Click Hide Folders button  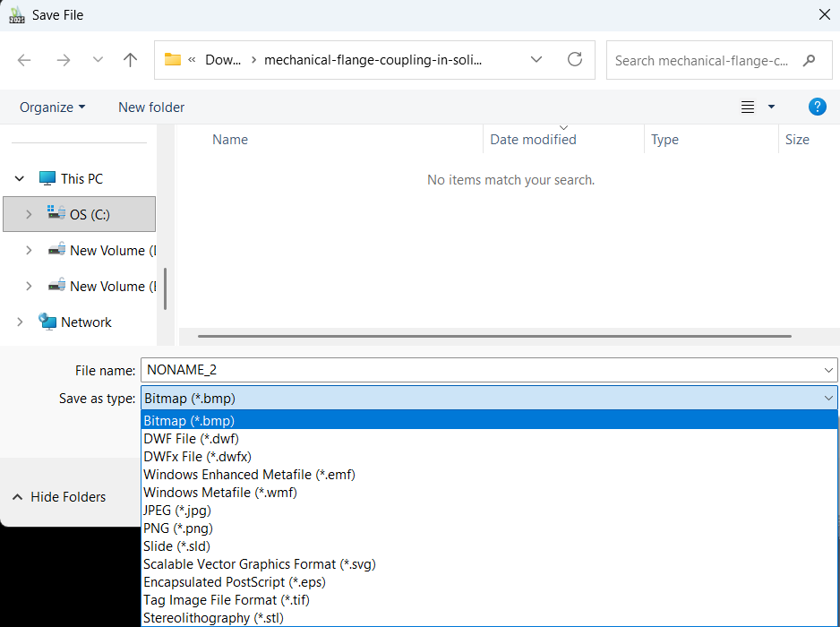click(x=58, y=497)
